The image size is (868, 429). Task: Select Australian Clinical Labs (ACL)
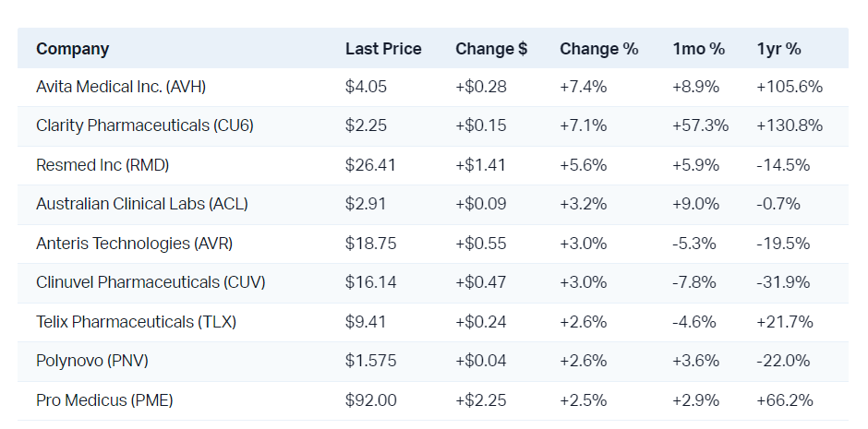[142, 204]
